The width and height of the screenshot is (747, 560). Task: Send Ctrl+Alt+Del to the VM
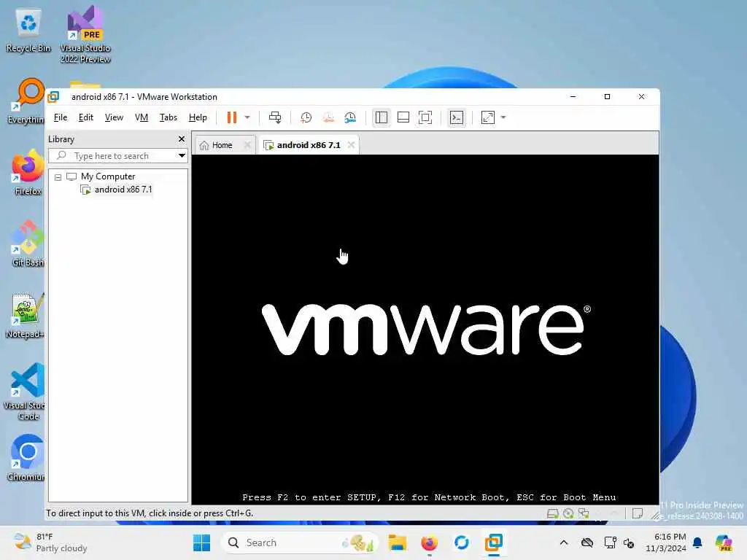275,117
